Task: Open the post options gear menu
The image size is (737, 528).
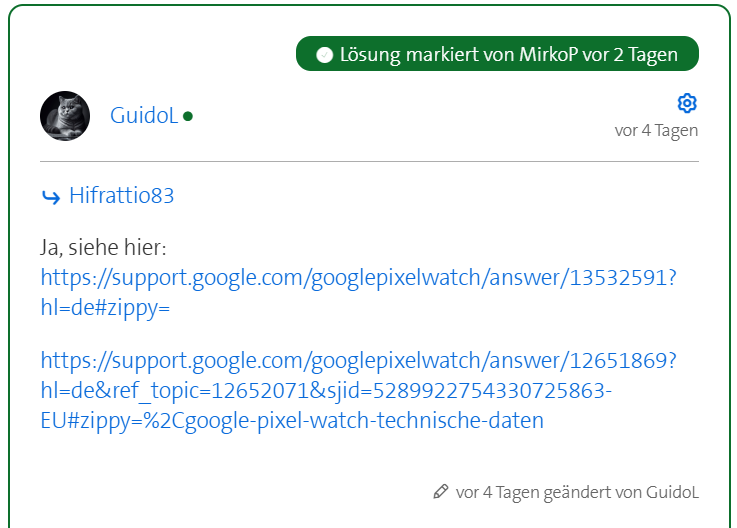Action: pyautogui.click(x=687, y=103)
